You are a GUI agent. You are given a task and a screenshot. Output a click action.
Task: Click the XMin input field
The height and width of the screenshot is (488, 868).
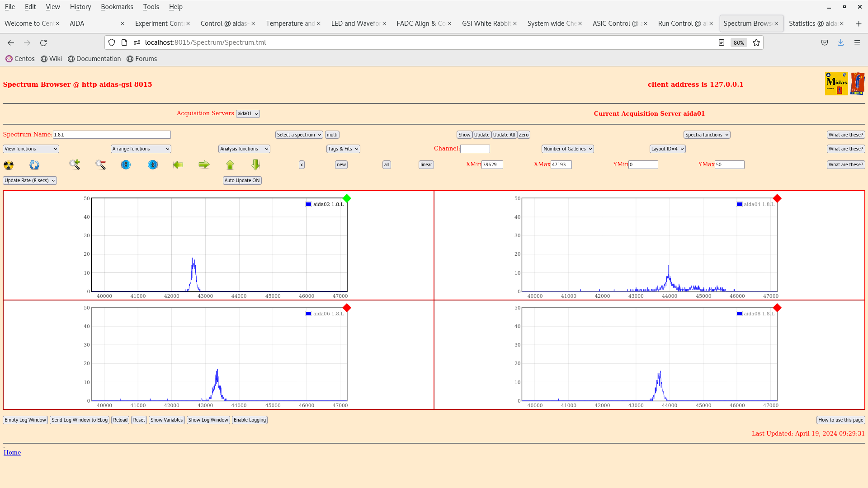(x=492, y=165)
